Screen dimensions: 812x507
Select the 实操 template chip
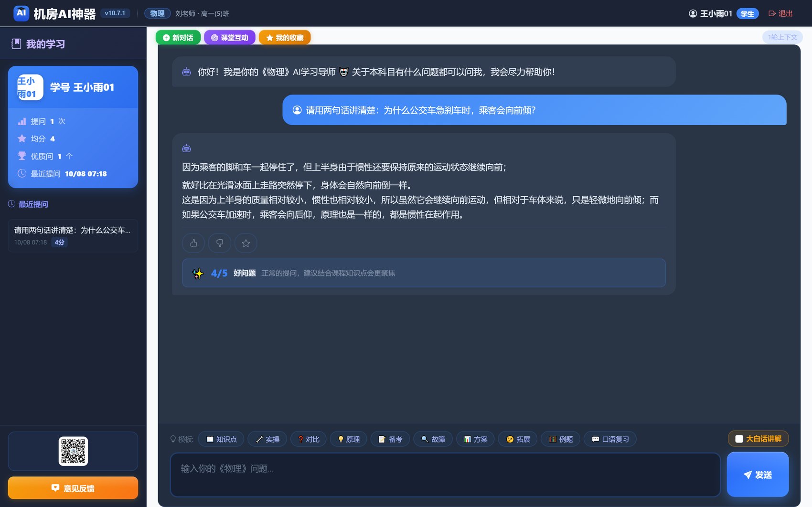(x=267, y=439)
